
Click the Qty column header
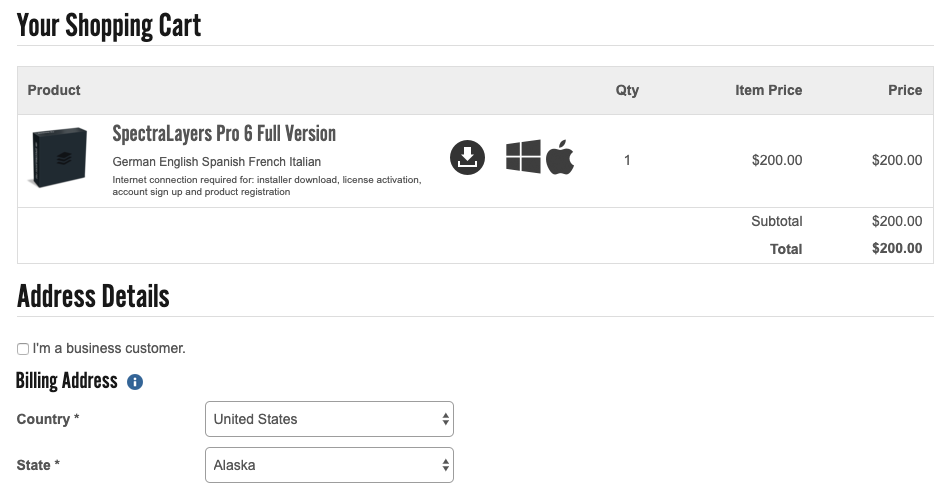[627, 90]
